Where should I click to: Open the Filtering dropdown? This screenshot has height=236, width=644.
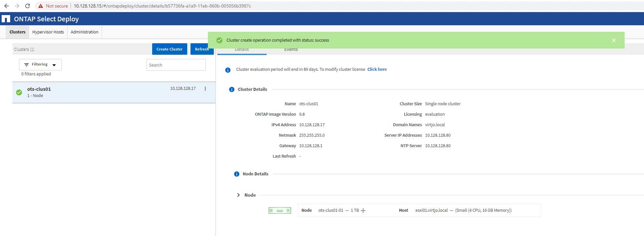40,65
